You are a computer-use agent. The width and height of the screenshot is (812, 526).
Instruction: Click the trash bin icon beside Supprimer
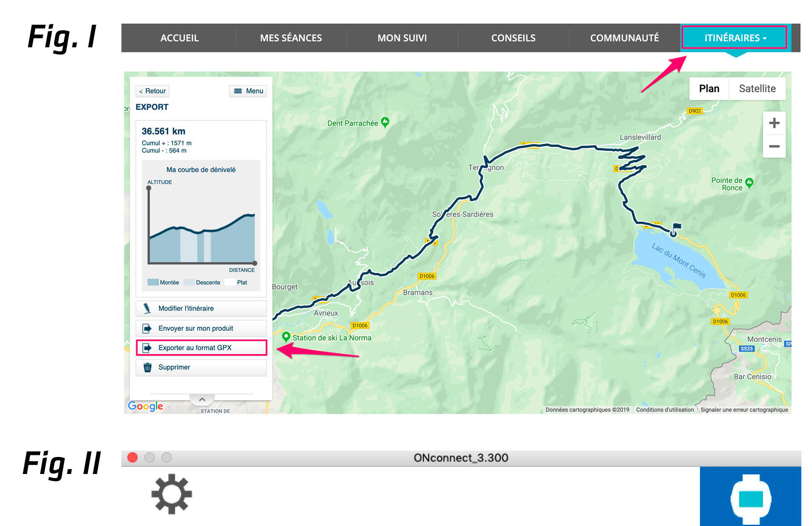(x=147, y=367)
